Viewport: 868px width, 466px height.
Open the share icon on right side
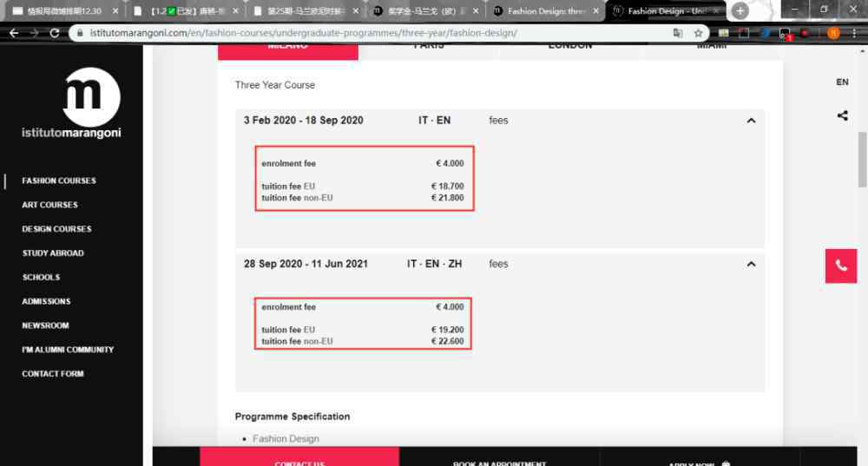[842, 115]
